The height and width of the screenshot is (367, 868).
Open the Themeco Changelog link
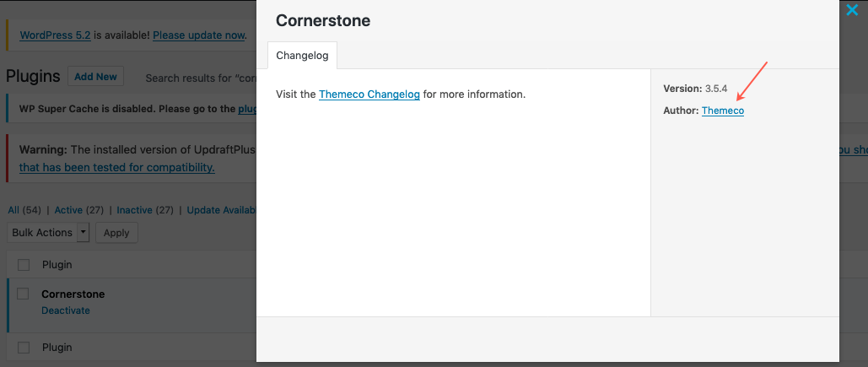pyautogui.click(x=369, y=94)
